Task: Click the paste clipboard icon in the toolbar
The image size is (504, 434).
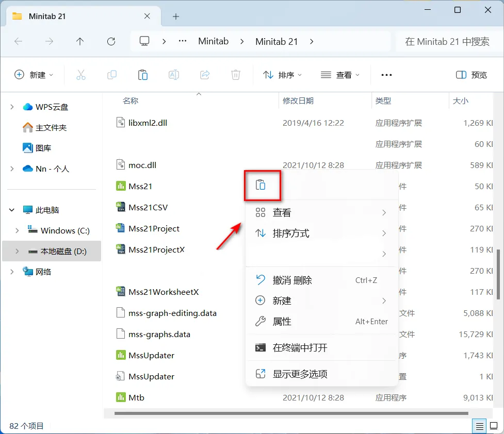Action: (x=143, y=75)
